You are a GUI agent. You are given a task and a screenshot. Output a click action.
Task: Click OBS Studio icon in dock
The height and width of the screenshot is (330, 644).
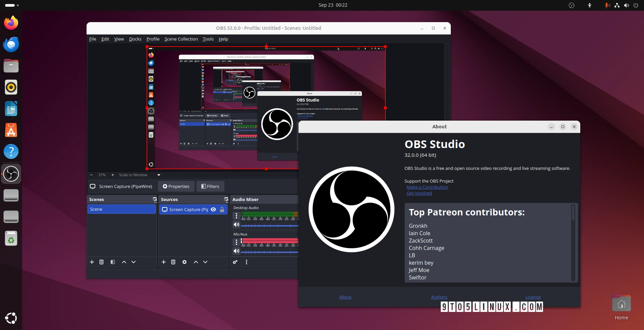pos(11,174)
